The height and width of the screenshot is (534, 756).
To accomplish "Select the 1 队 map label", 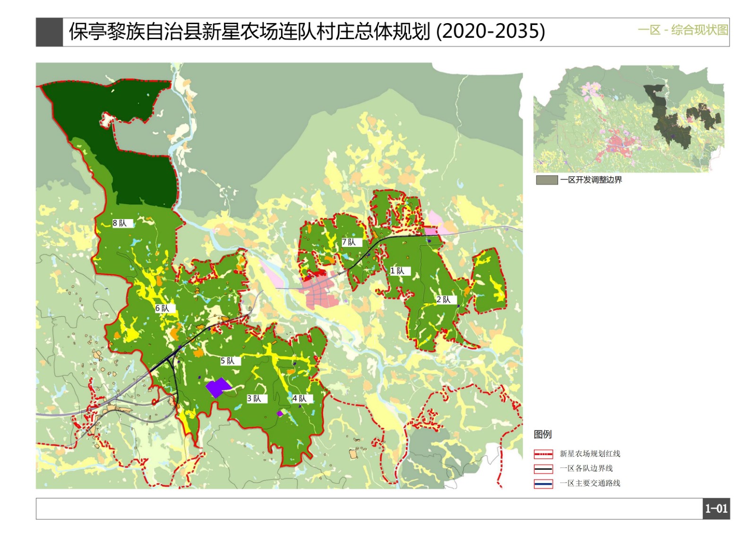I will pyautogui.click(x=400, y=271).
